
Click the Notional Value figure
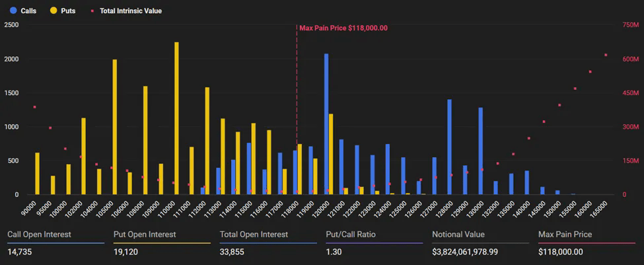tap(465, 252)
